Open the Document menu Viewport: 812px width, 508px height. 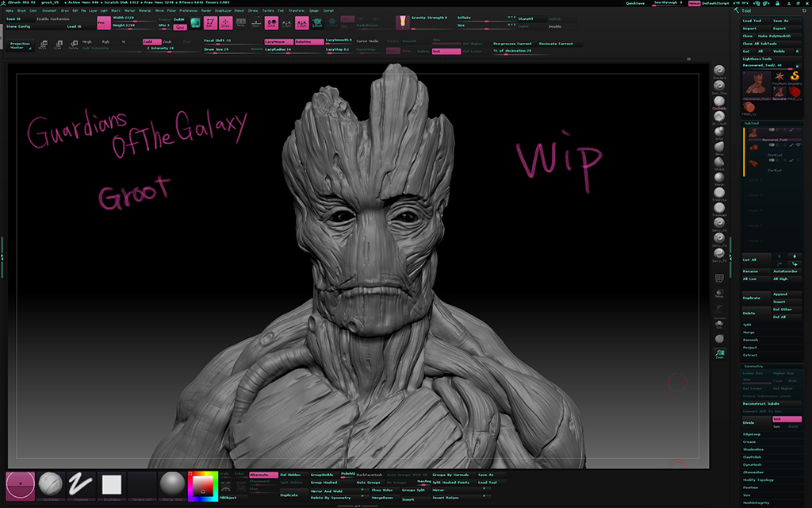[49, 10]
